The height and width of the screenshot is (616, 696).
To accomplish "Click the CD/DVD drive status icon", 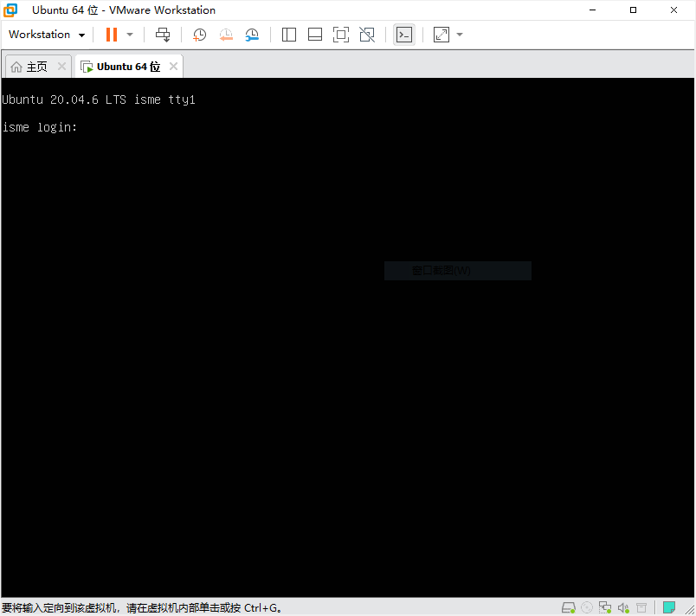I will tap(587, 607).
